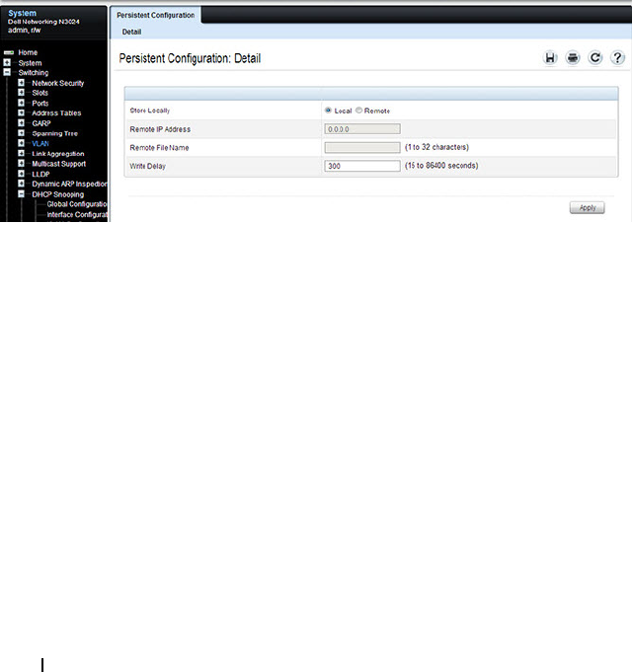Image resolution: width=633 pixels, height=672 pixels.
Task: Expand the Network Security node
Action: 21,83
